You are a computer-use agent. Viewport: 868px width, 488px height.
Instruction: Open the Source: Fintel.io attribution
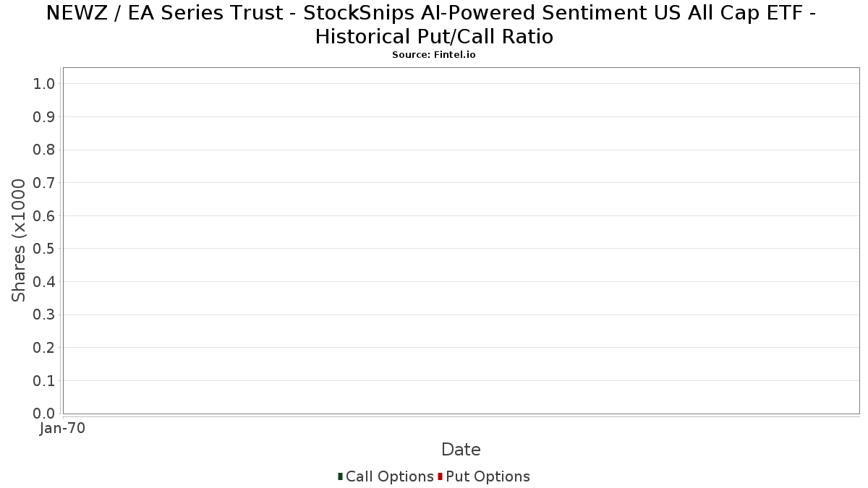434,55
